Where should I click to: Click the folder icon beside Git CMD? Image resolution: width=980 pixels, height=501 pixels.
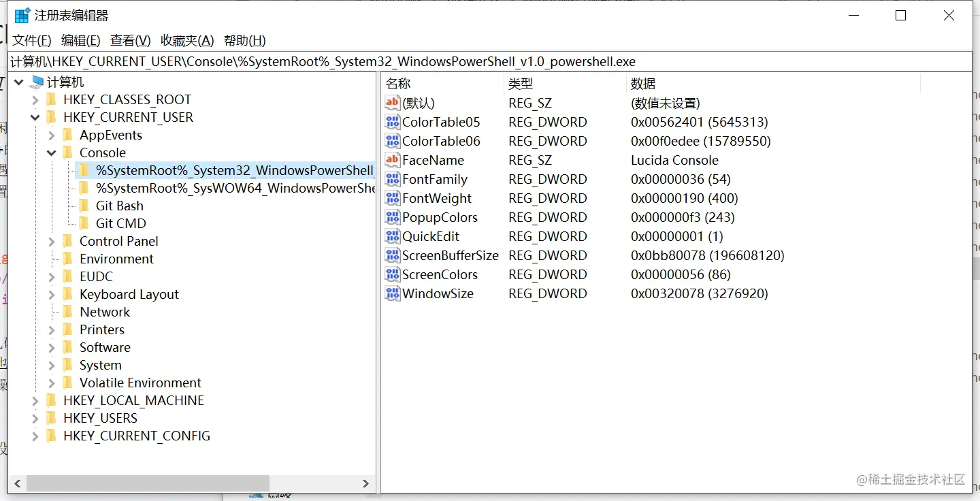pyautogui.click(x=83, y=224)
